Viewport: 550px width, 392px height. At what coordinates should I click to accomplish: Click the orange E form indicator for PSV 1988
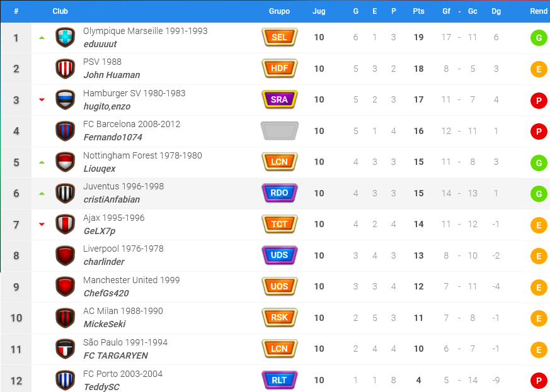(539, 69)
